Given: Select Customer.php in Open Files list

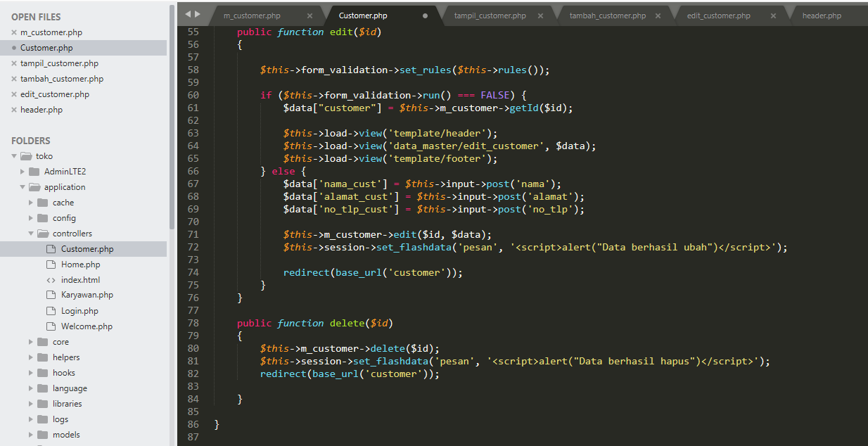Looking at the screenshot, I should tap(46, 48).
